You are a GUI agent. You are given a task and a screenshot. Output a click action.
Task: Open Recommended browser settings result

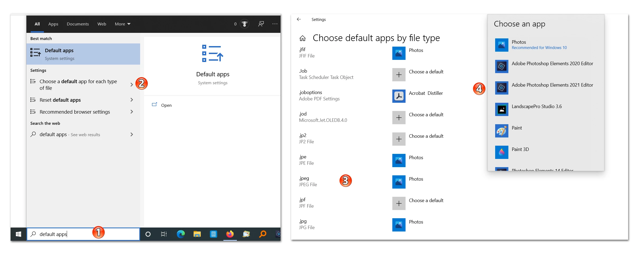click(x=75, y=112)
